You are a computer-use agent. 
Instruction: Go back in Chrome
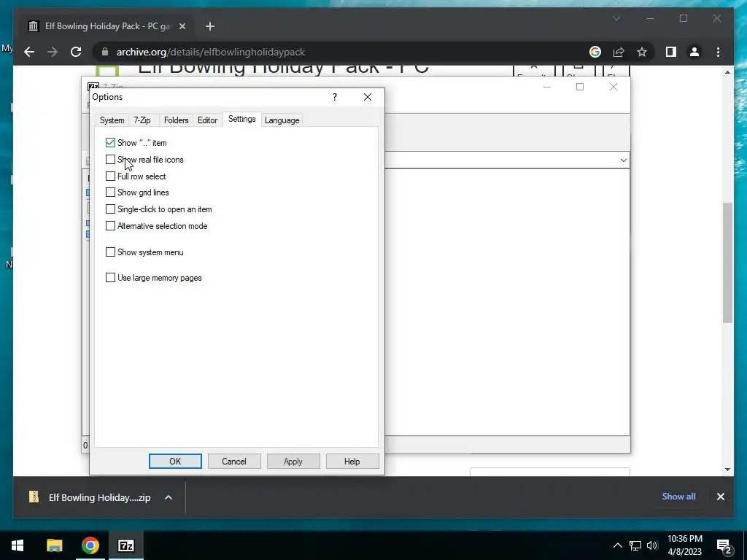(x=29, y=52)
